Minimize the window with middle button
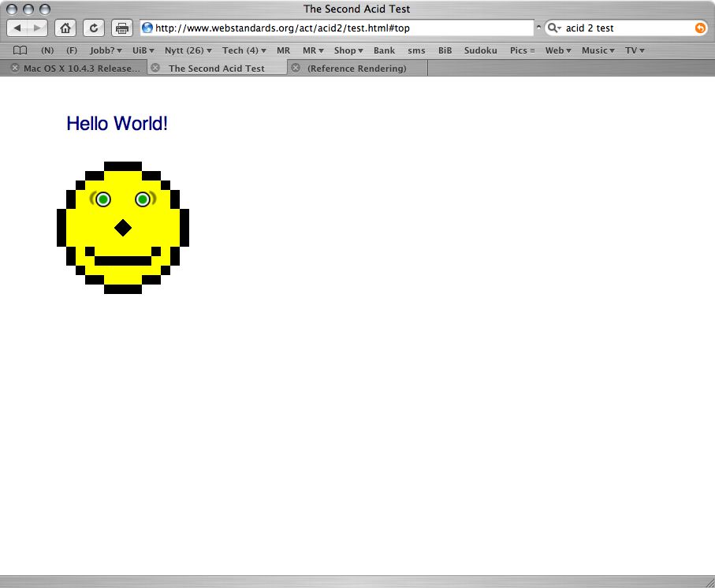This screenshot has width=715, height=588. 28,9
